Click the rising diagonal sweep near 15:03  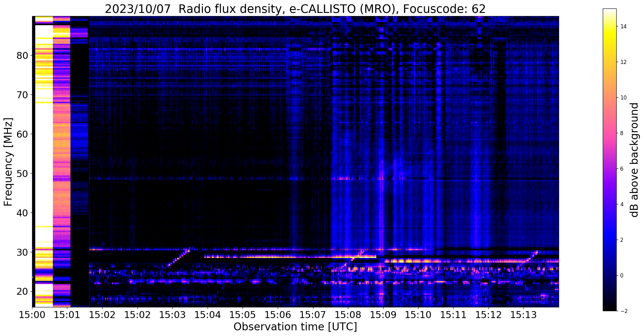click(x=179, y=257)
